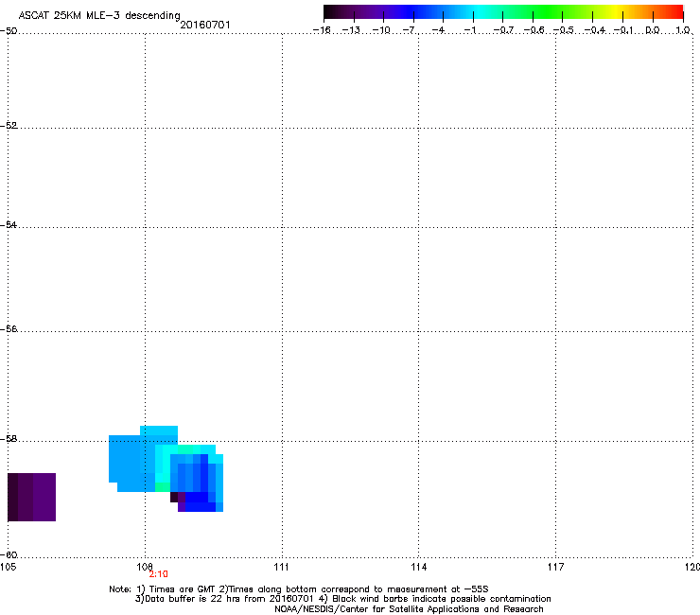Click the dark purple data patch near 105 longitude
Screen dimensions: 700x615
tap(32, 497)
